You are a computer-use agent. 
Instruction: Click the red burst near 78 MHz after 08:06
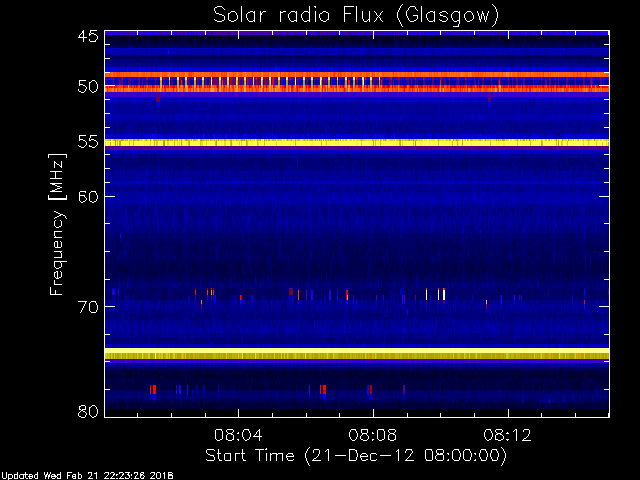[x=323, y=389]
